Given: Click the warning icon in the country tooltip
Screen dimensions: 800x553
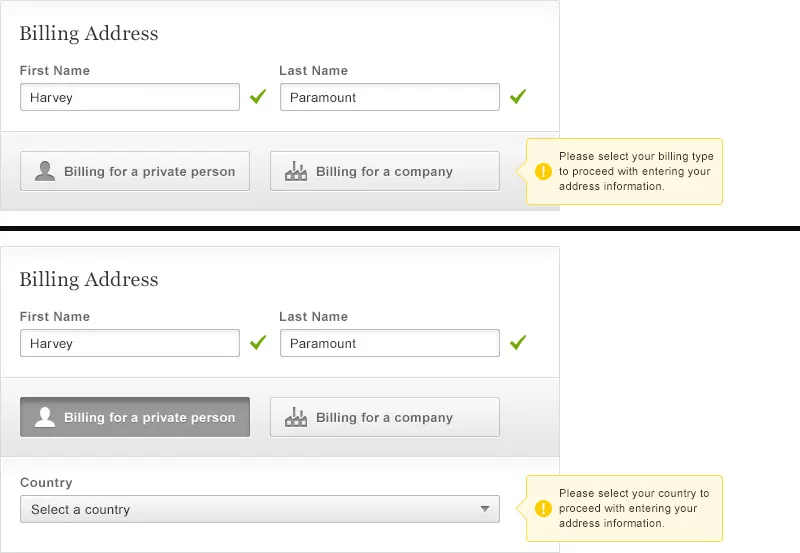Looking at the screenshot, I should [x=543, y=508].
